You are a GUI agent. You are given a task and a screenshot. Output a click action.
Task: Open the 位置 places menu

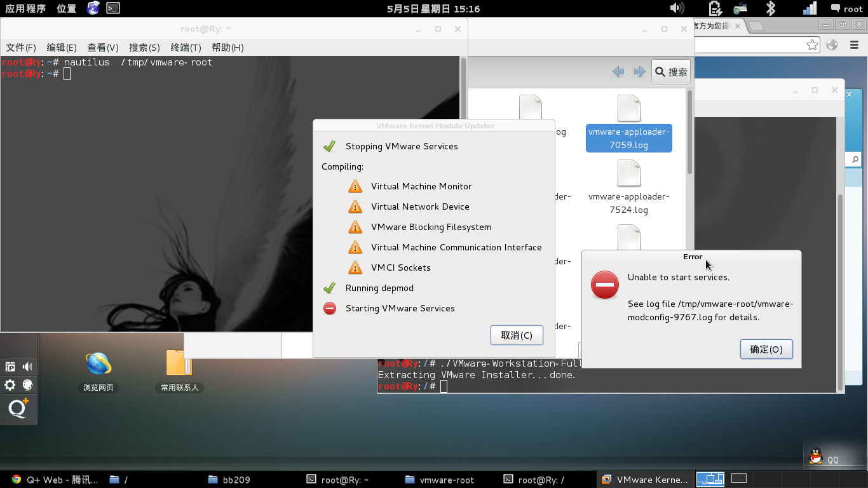66,8
